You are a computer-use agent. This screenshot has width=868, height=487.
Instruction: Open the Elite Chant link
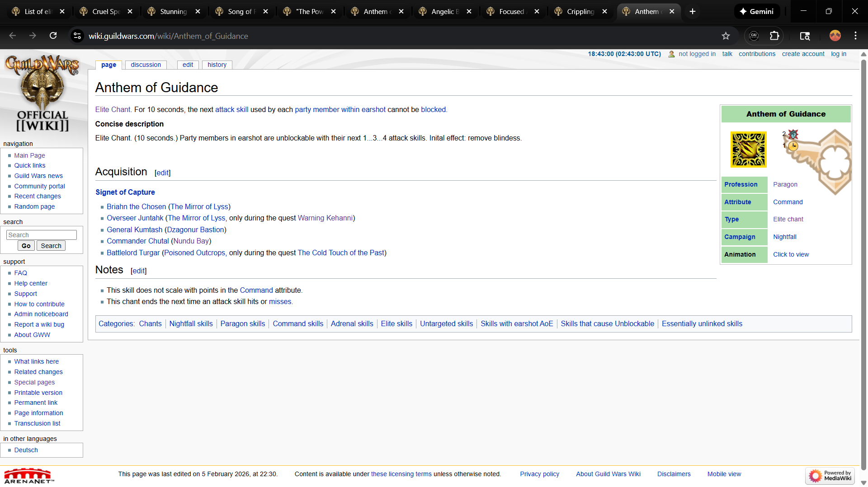pyautogui.click(x=113, y=109)
